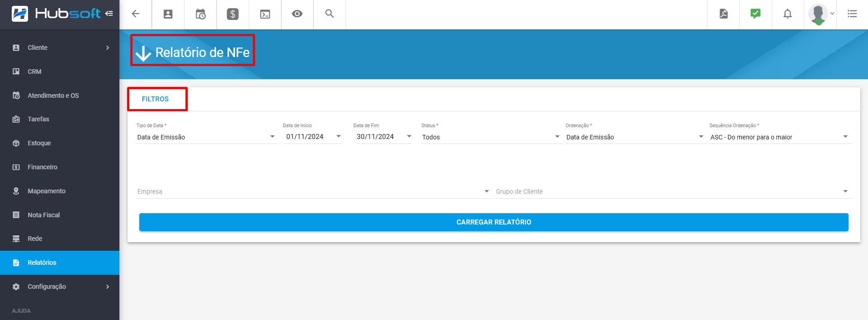Image resolution: width=868 pixels, height=320 pixels.
Task: Click the Rede server icon
Action: 16,239
